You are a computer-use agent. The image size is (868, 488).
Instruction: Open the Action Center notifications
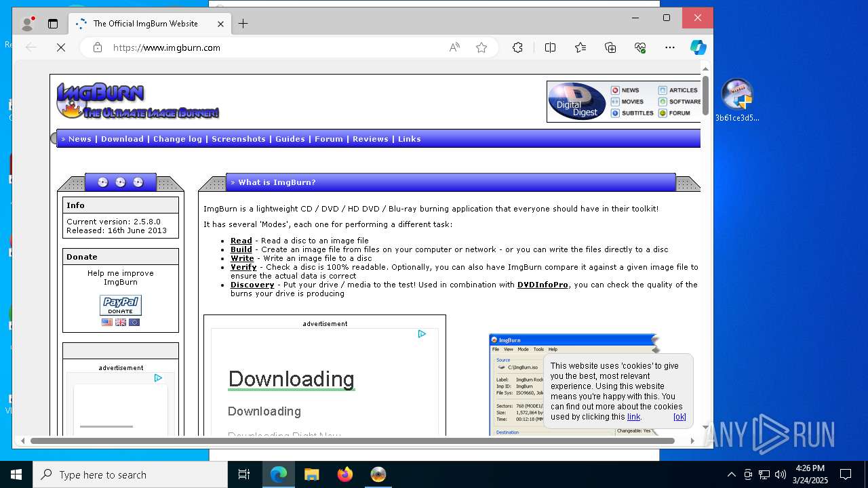coord(846,474)
